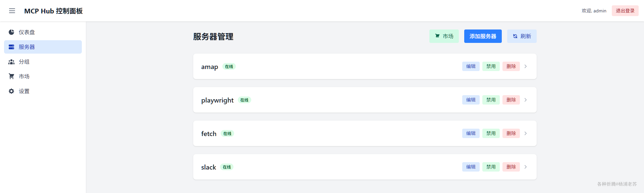Click the 退出登录 logout button

(625, 11)
